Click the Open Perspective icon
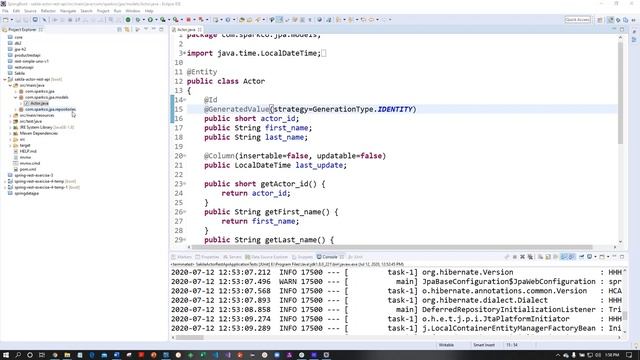The image size is (640, 360). (600, 20)
